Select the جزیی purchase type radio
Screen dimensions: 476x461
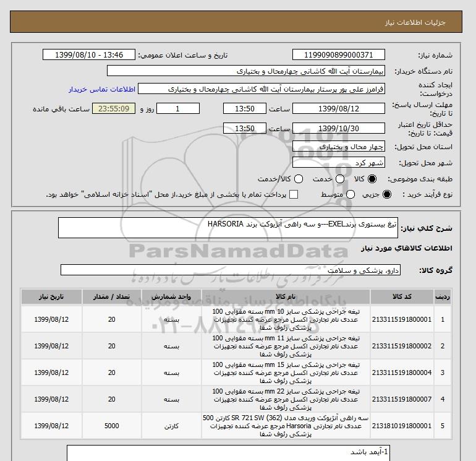point(387,194)
